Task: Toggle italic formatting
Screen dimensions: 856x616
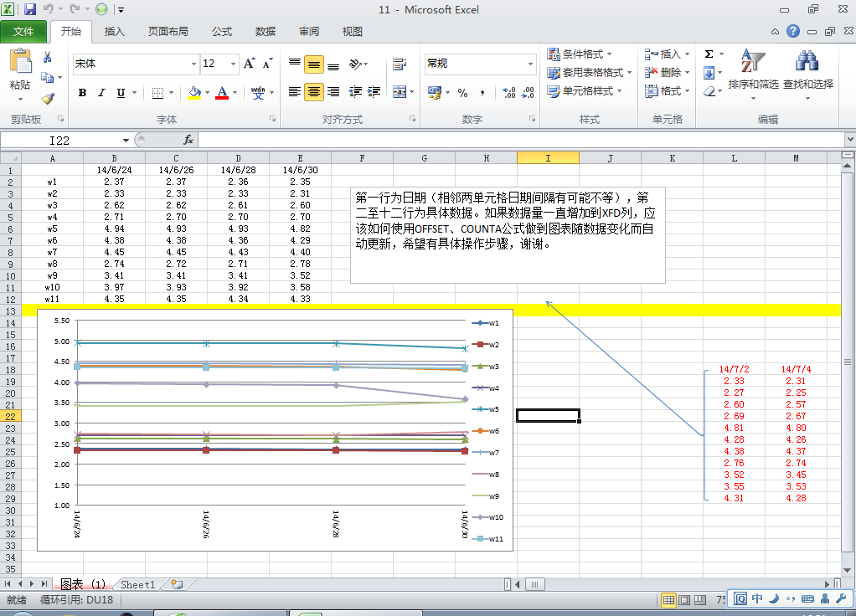Action: [101, 93]
